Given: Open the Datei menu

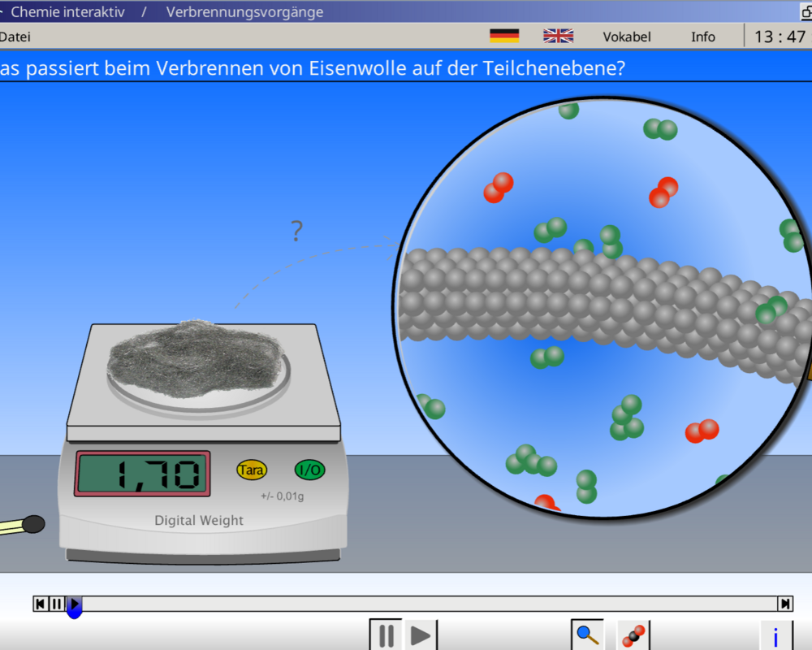Looking at the screenshot, I should (x=15, y=37).
